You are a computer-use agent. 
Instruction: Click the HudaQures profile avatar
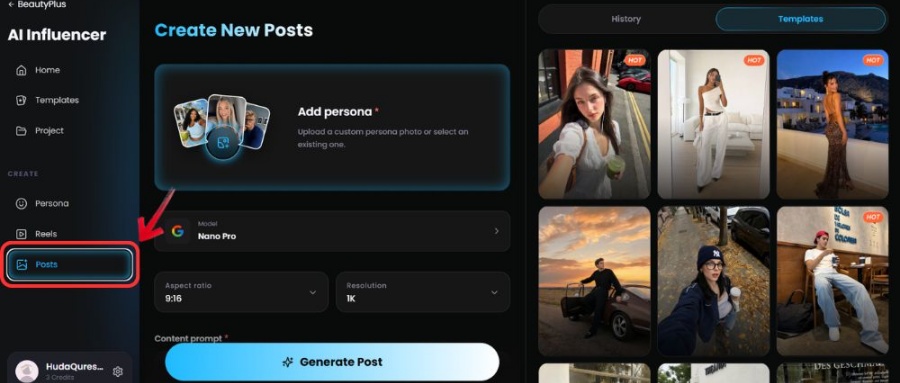pos(26,371)
